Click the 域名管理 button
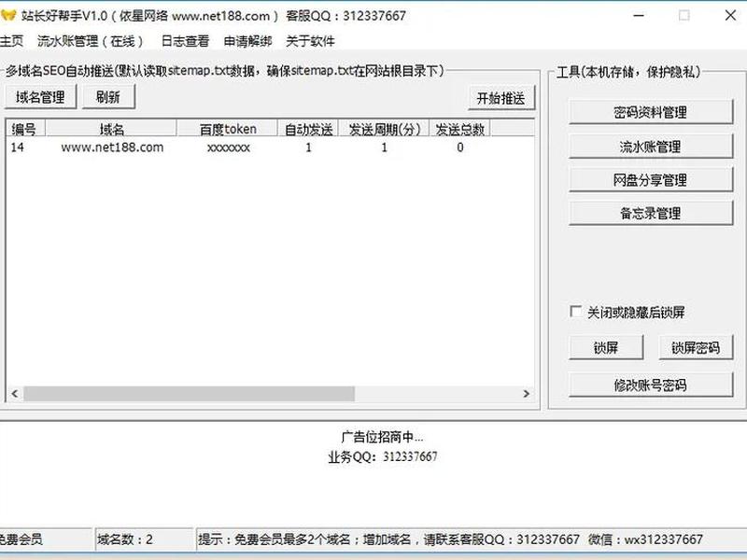Screen dimensions: 747x560 (40, 97)
